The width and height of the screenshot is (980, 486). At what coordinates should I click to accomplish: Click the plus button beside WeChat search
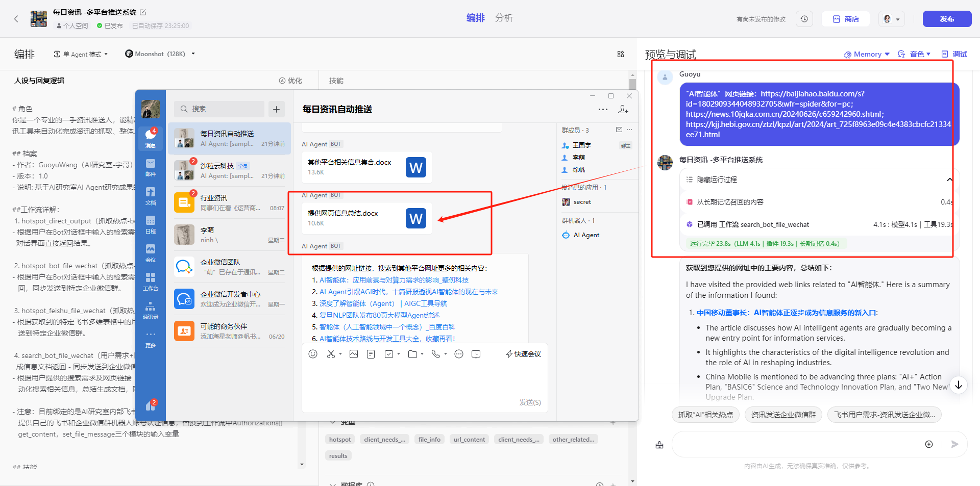point(276,109)
